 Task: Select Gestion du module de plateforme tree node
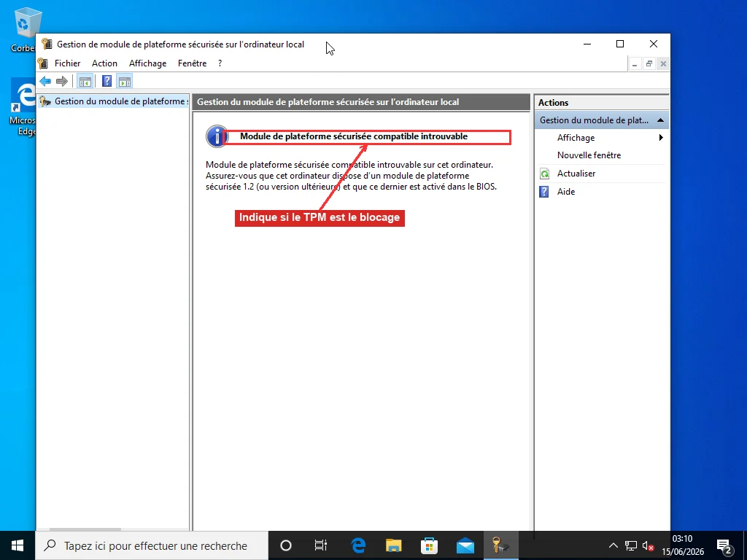115,101
